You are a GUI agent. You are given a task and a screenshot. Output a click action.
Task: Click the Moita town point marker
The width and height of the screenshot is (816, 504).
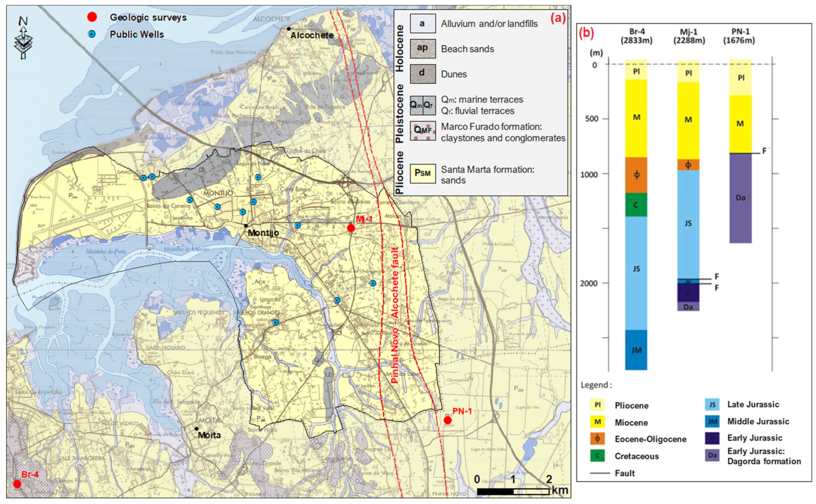tap(197, 429)
